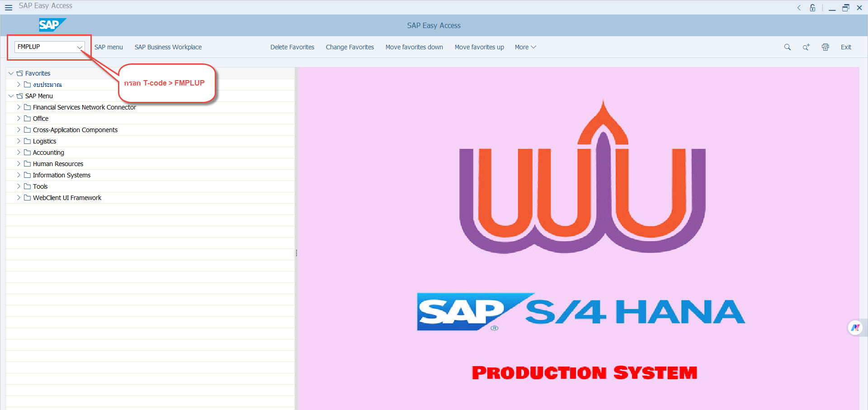Select the Favorites label in the tree

[x=38, y=73]
